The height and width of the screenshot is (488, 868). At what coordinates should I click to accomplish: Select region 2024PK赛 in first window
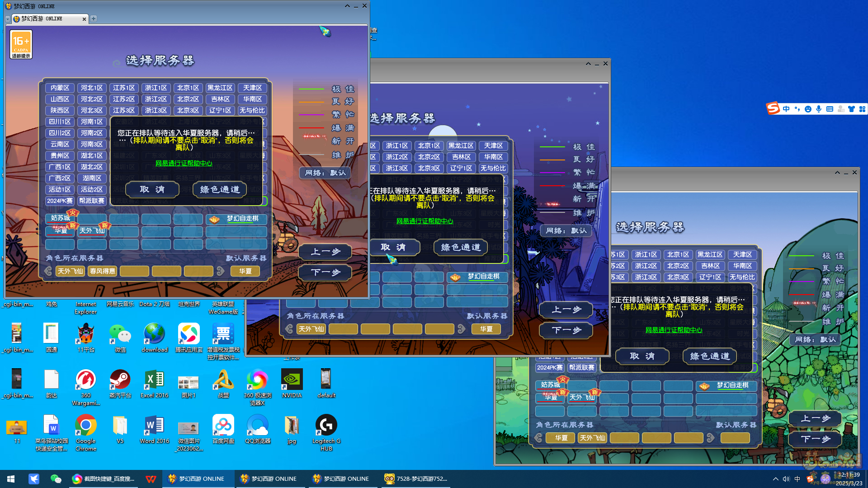[60, 201]
